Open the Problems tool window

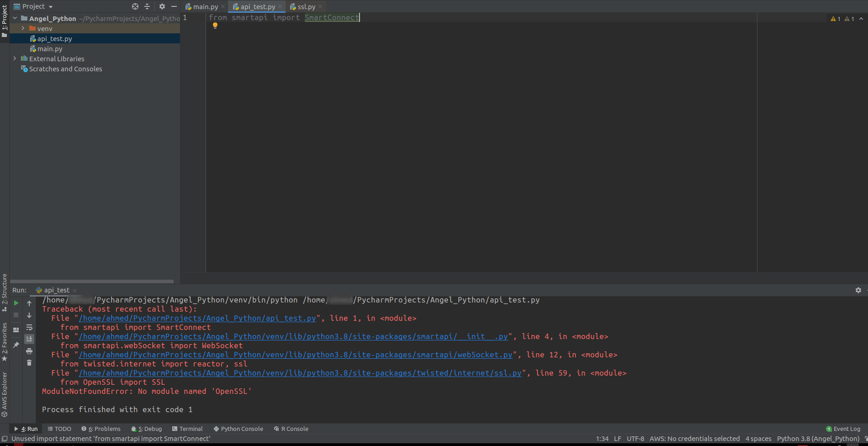tap(101, 429)
